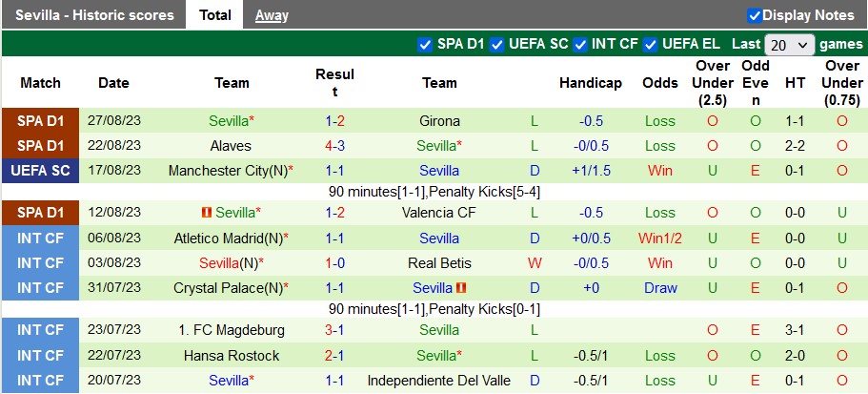This screenshot has height=394, width=868.
Task: Open the Valencia CF team link
Action: tap(439, 213)
